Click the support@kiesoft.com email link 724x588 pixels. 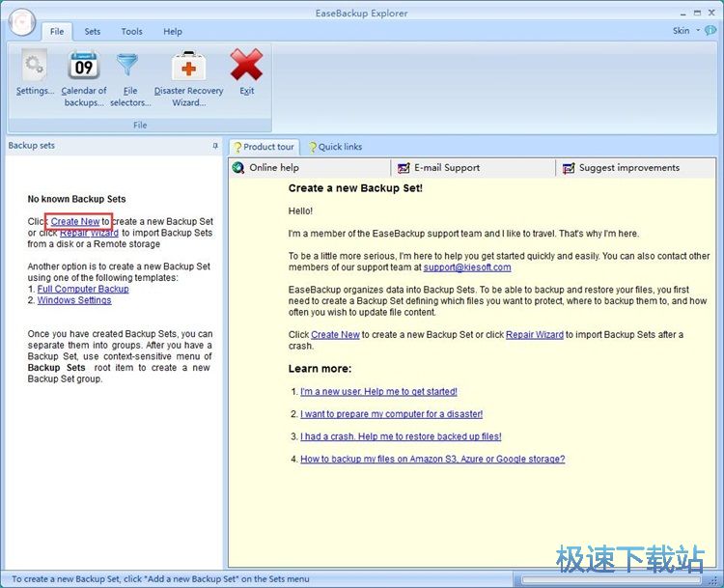(467, 267)
